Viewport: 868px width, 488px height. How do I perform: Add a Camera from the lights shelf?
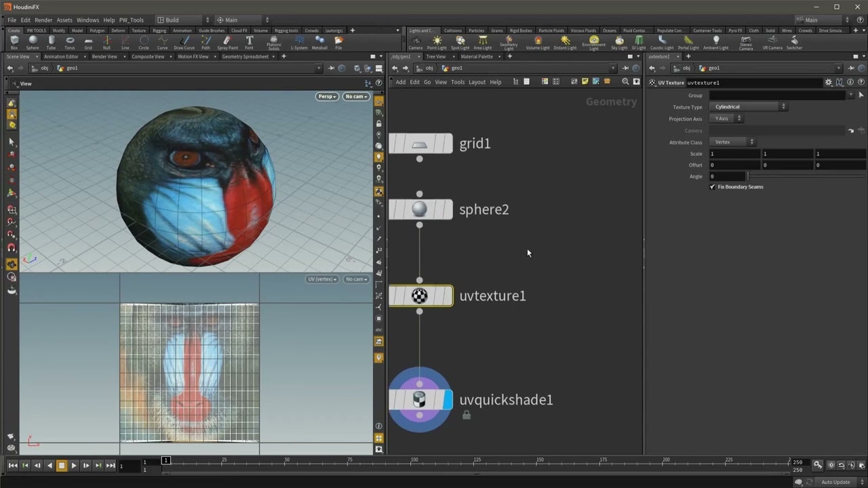tap(416, 43)
